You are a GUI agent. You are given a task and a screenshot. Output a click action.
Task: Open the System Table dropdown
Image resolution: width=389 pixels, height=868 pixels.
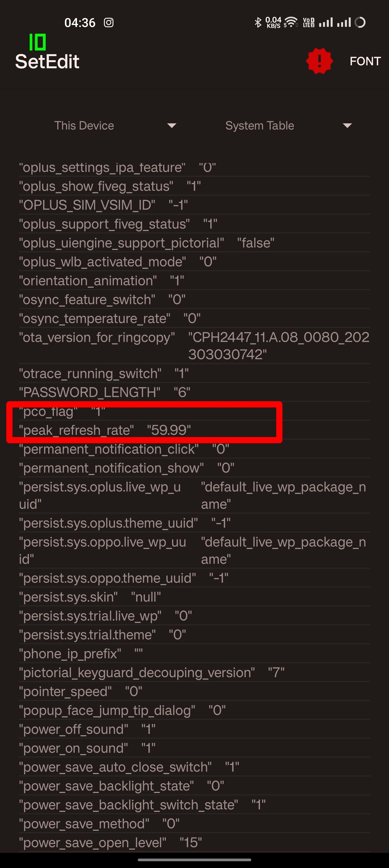[260, 125]
